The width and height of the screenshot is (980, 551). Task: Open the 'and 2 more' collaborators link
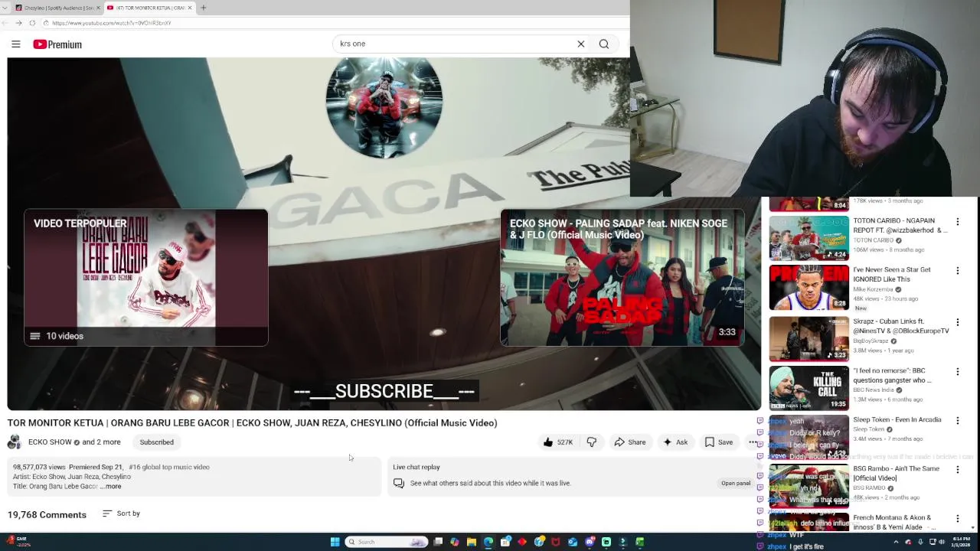tap(101, 442)
